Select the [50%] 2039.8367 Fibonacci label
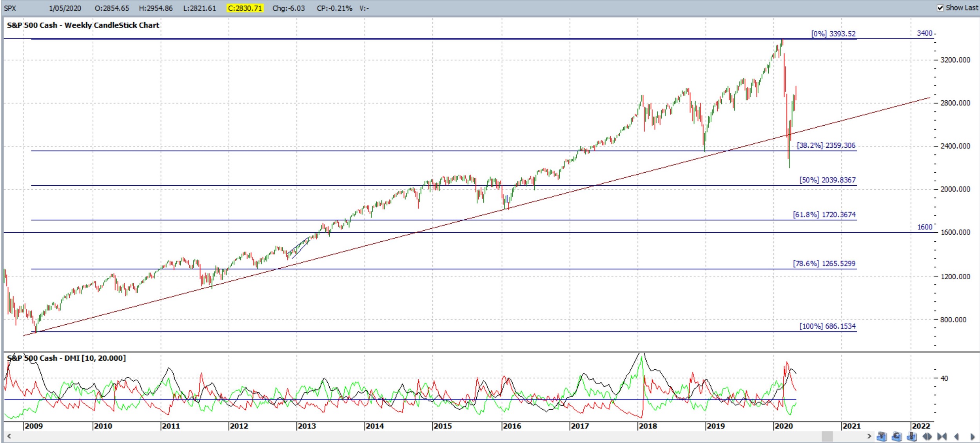 (x=828, y=180)
